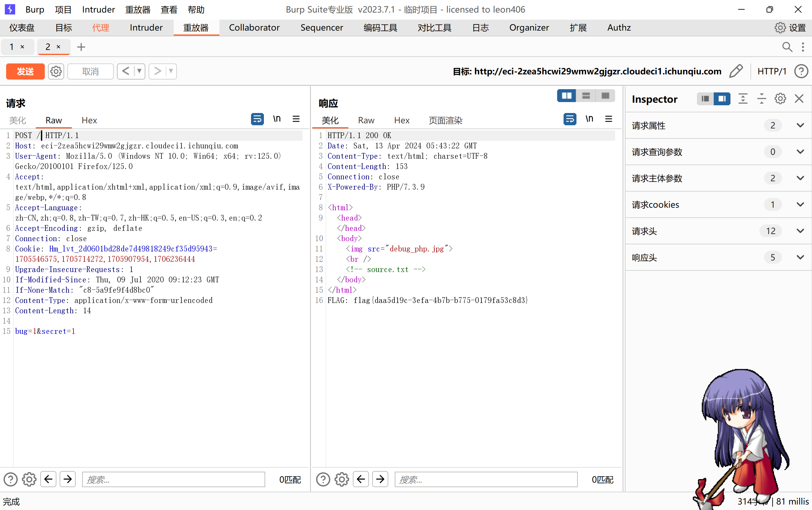Viewport: 812px width, 510px height.
Task: Open response search settings gear
Action: pyautogui.click(x=342, y=479)
